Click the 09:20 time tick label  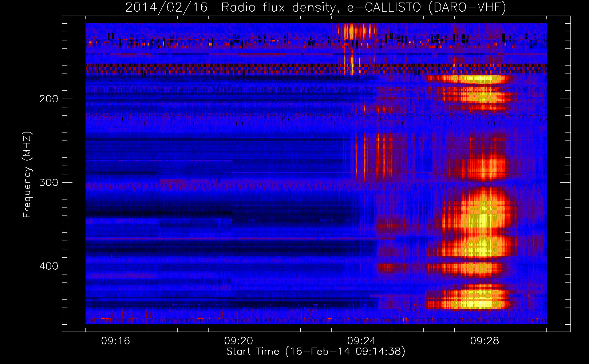(239, 341)
